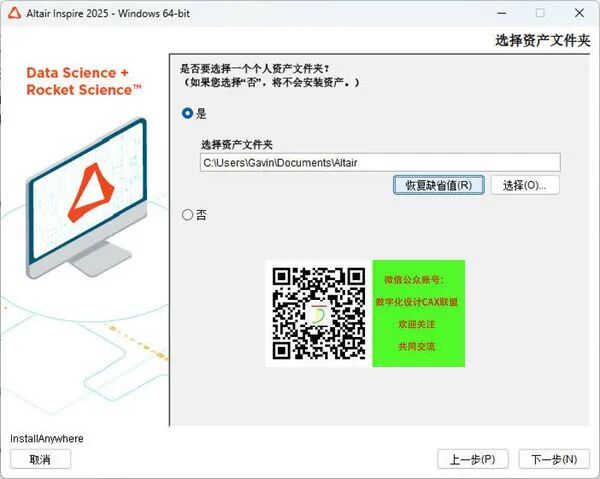Close the Altair Inspire installer window
600x479 pixels.
(x=579, y=13)
